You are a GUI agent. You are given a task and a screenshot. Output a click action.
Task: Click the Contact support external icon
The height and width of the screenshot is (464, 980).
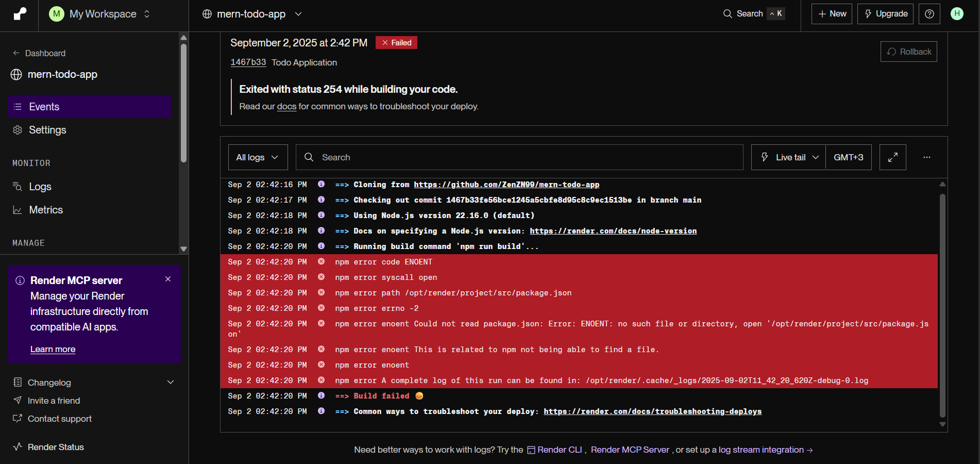tap(18, 418)
